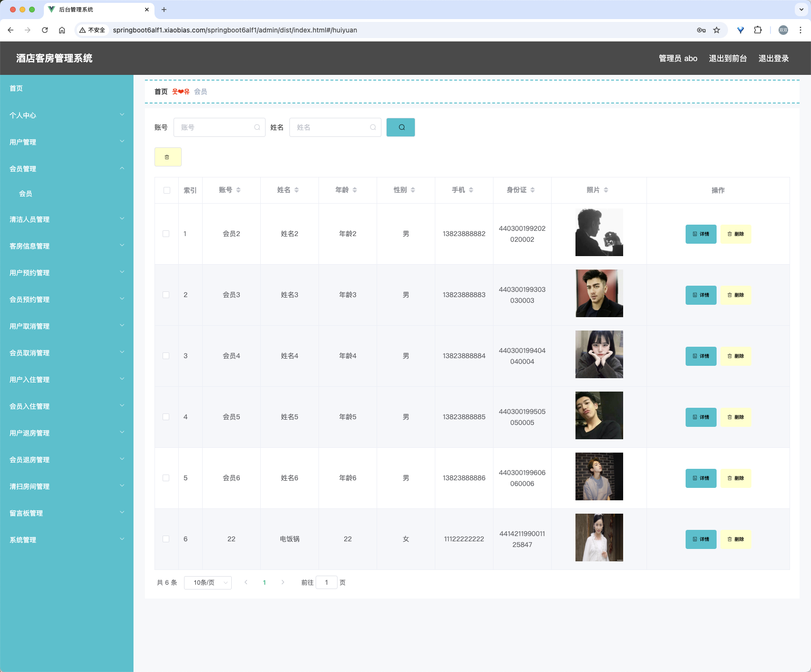Viewport: 811px width, 672px height.
Task: Open photo thumbnail of 电饭锅 row
Action: [599, 538]
